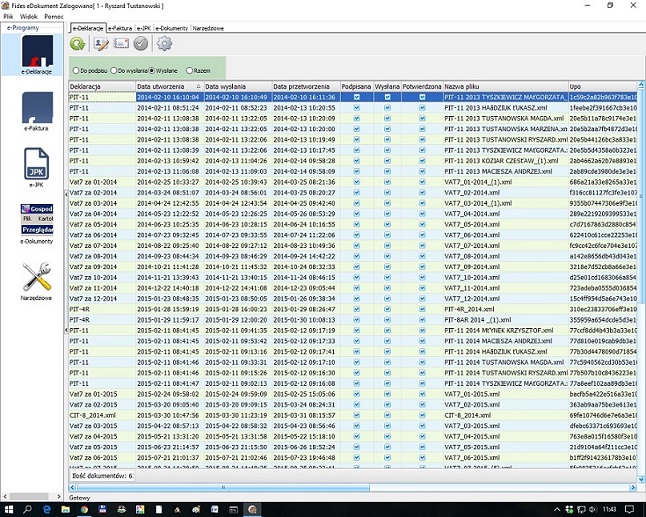Screen dimensions: 646x517
Task: Click the table horizontal scrollbar right arrow
Action: (x=633, y=487)
